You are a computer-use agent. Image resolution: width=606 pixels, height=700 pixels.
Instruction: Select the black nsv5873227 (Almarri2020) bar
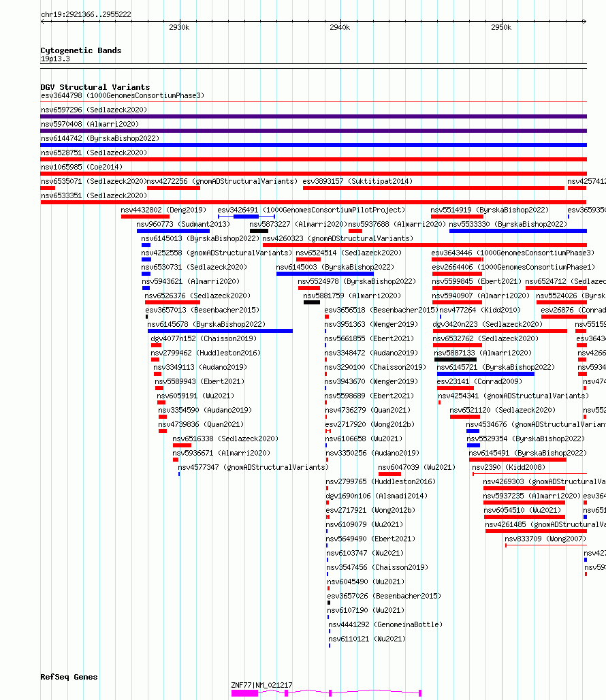[259, 231]
